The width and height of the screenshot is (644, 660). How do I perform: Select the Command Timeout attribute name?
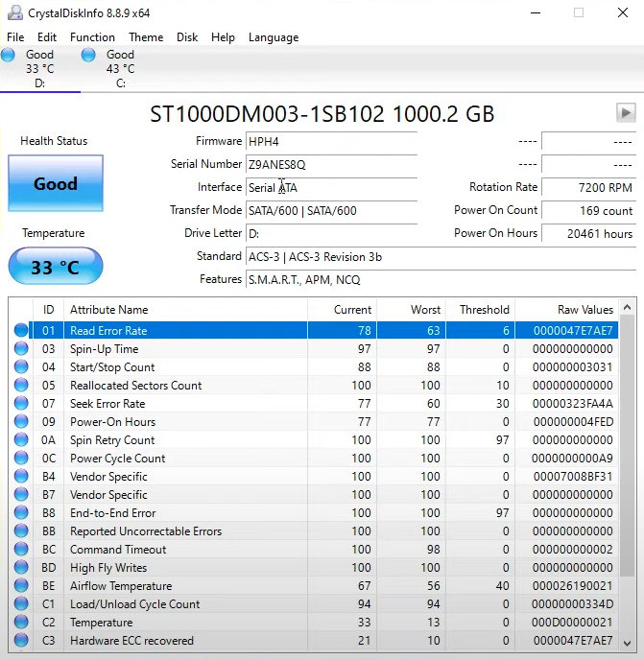118,550
